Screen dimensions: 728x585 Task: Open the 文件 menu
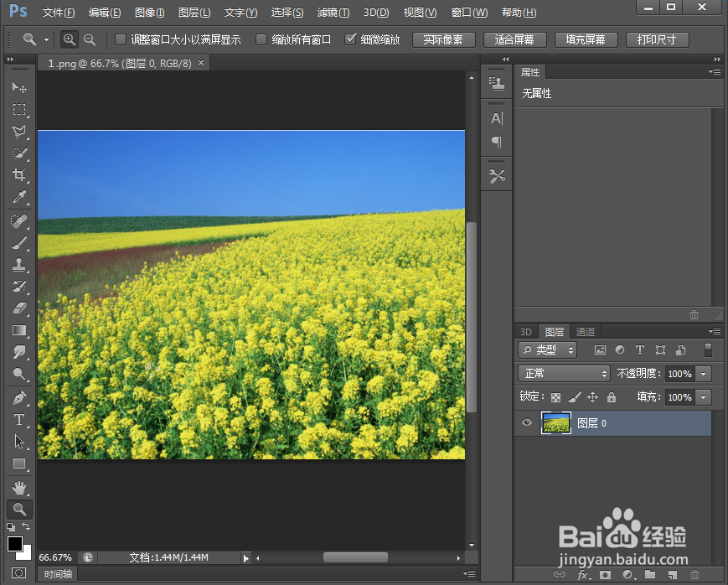59,13
